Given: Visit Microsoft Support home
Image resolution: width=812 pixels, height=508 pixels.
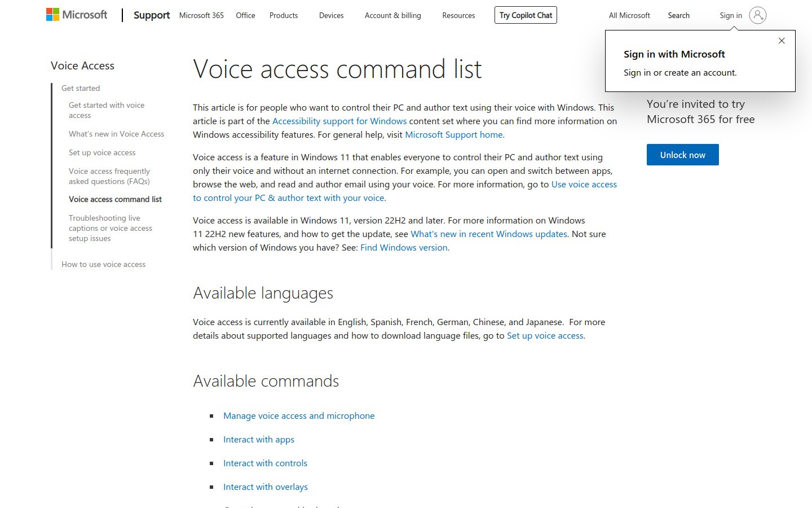Looking at the screenshot, I should 454,134.
